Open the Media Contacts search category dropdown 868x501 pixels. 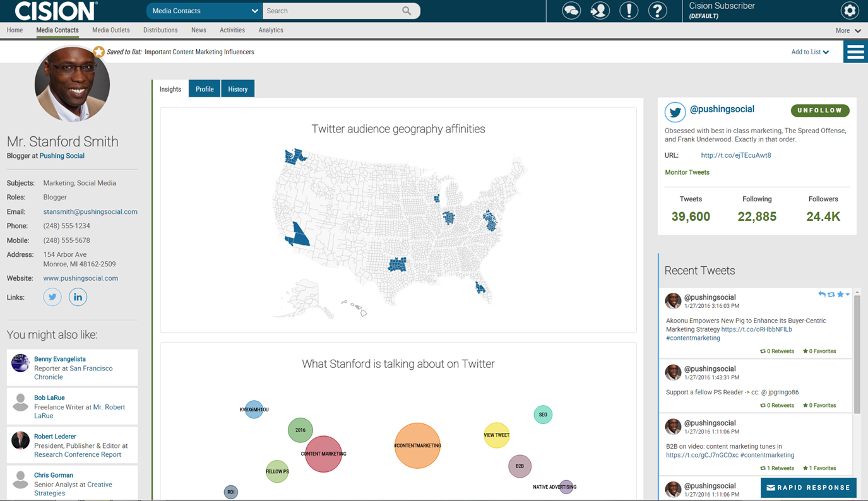(x=204, y=11)
